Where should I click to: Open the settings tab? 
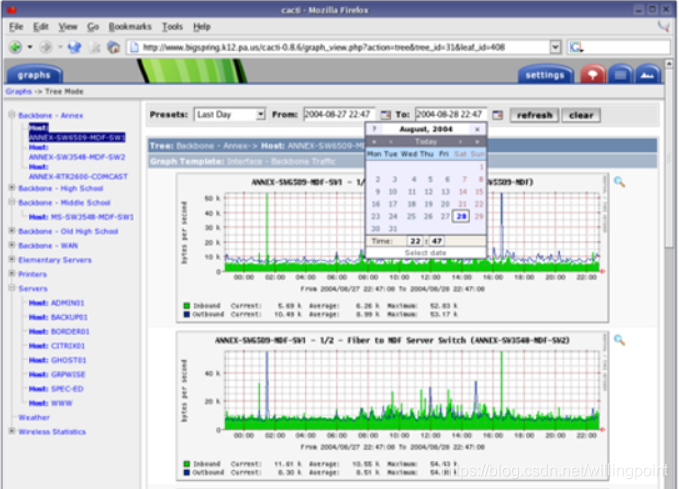coord(545,74)
